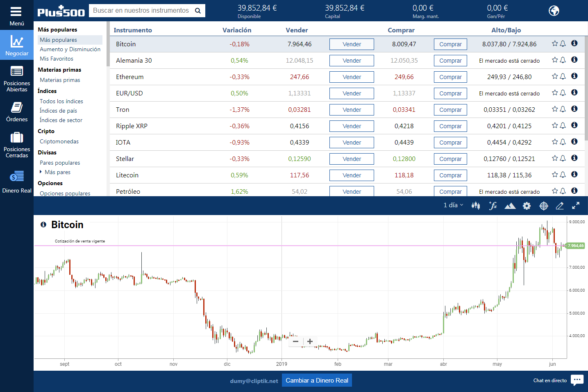Open the 1 día timeframe dropdown
This screenshot has height=392, width=588.
click(x=453, y=205)
